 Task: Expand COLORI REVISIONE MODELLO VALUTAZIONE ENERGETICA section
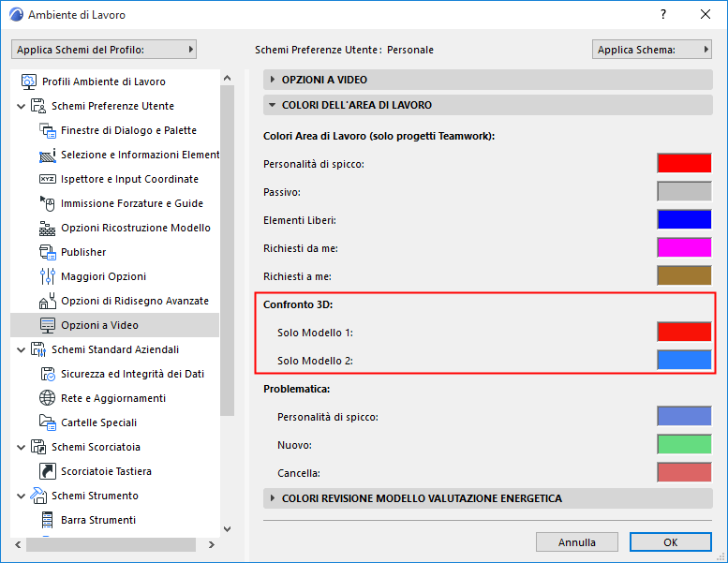coord(487,498)
